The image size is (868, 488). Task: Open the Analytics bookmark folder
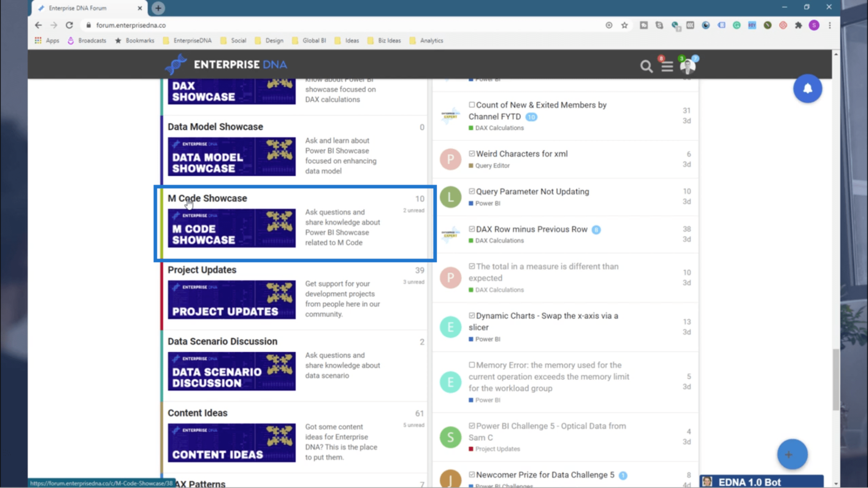426,40
